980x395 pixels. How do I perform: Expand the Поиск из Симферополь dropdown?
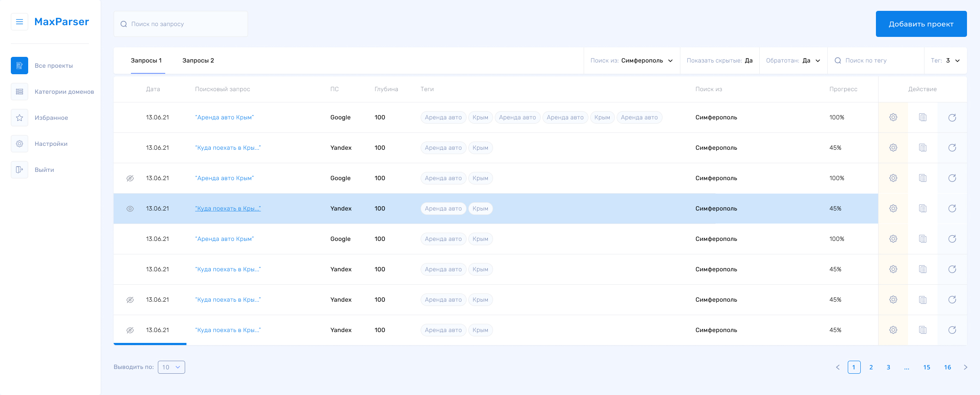(632, 60)
